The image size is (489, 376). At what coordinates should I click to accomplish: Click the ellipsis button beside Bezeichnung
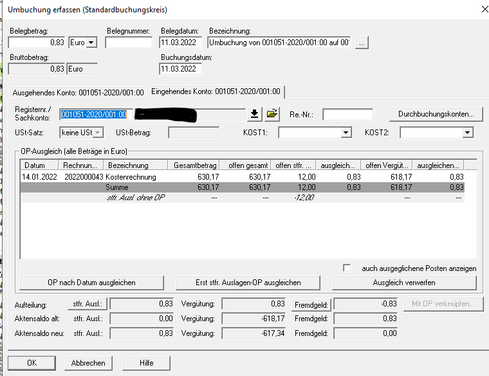click(x=362, y=43)
